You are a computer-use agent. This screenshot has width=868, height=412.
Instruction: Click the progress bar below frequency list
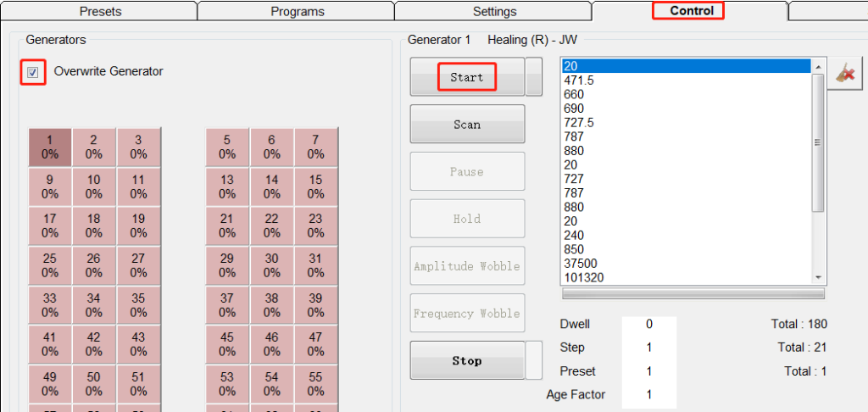tap(693, 294)
